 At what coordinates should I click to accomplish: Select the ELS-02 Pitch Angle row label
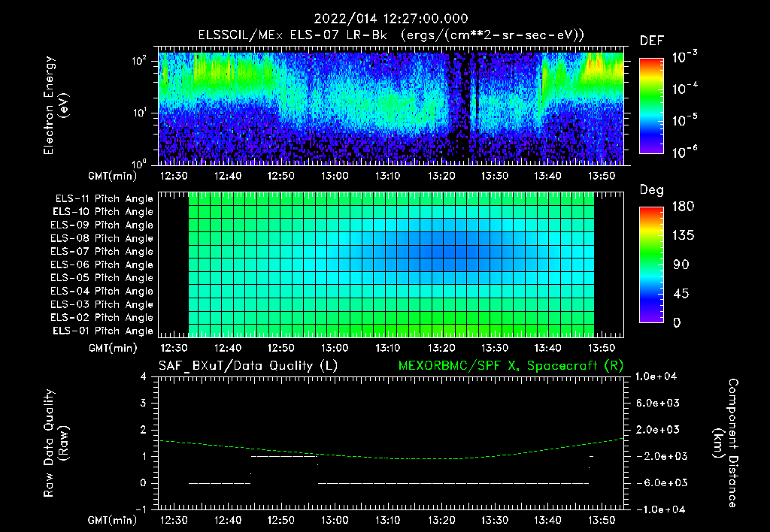point(102,318)
